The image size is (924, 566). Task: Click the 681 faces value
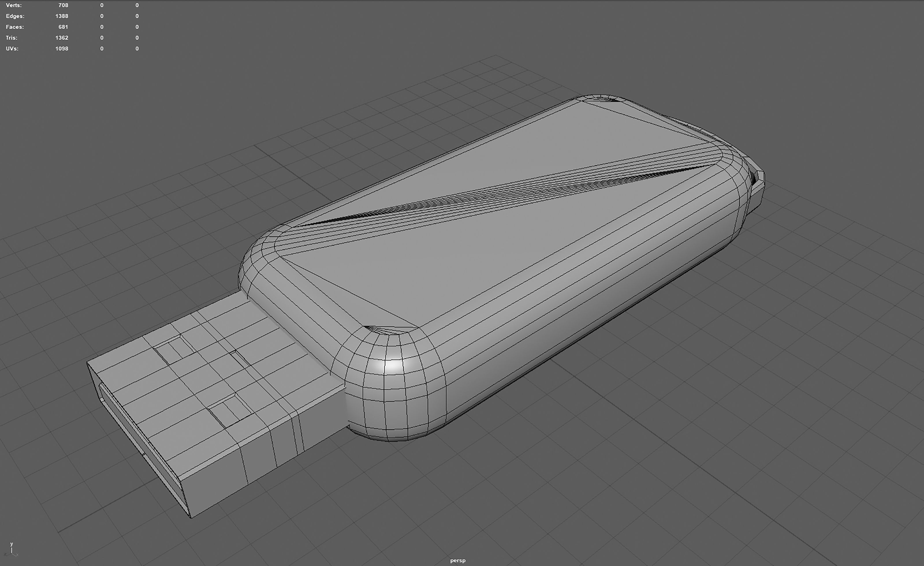[x=63, y=27]
